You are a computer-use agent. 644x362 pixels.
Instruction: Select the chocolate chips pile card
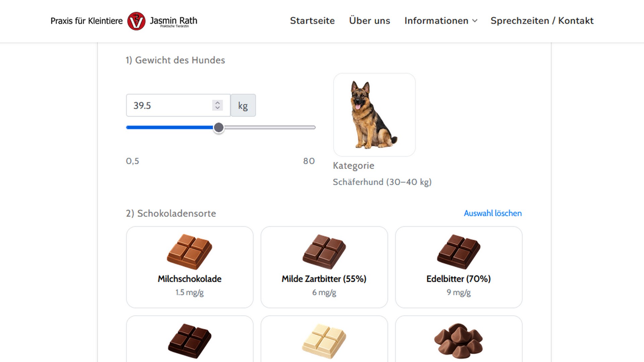tap(459, 339)
